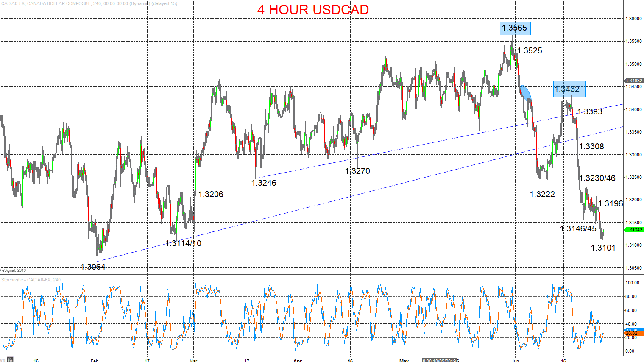Click the 1.3146/45 price annotation
The width and height of the screenshot is (644, 362).
coord(578,228)
